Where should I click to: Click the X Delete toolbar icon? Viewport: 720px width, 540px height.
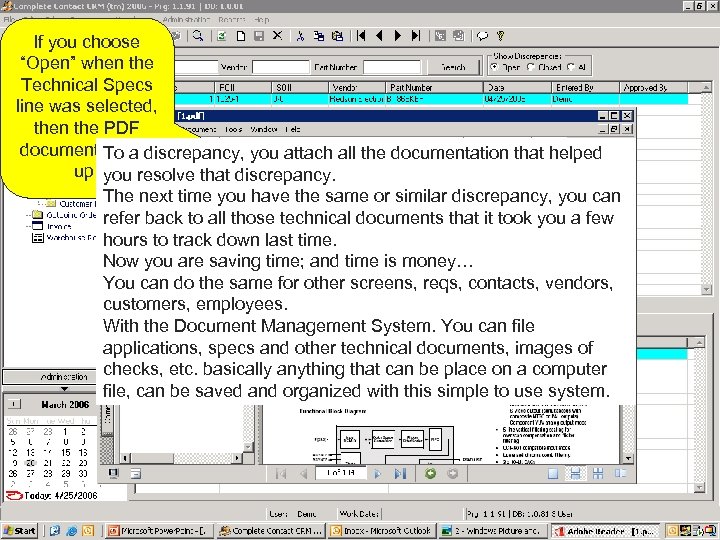(277, 35)
